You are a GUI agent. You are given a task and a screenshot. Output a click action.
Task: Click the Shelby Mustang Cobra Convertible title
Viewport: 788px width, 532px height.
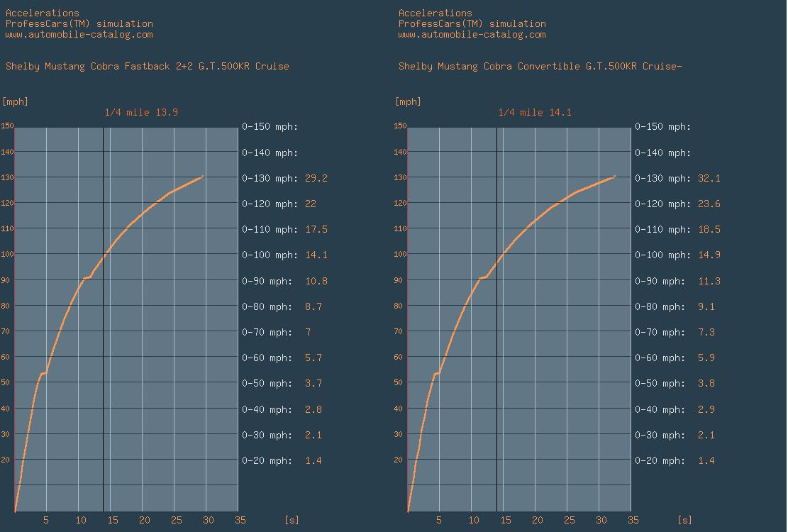click(x=540, y=66)
